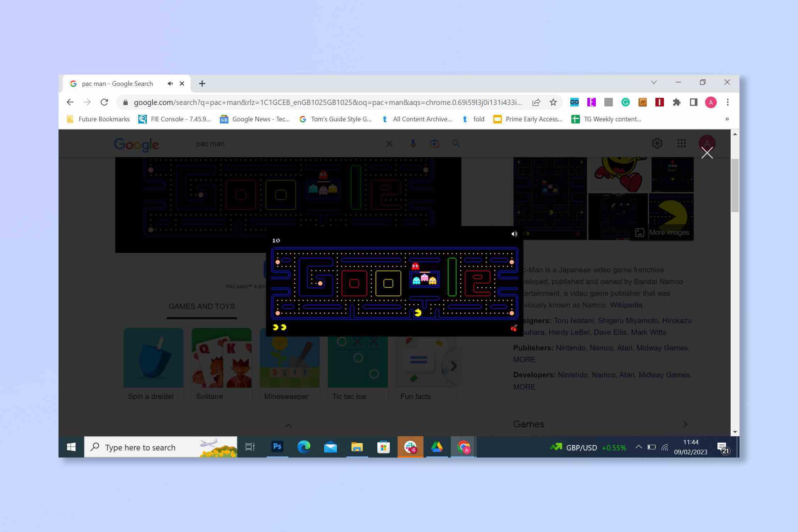
Task: Toggle the Pac-Man game score display
Action: click(276, 239)
